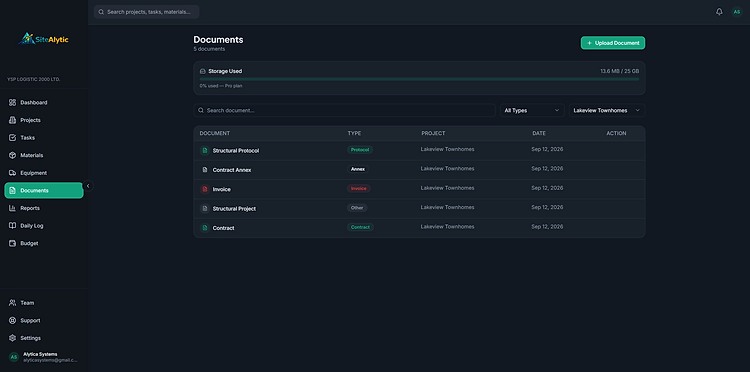Open Dashboard from the sidebar
Viewport: 750px width, 372px height.
[x=44, y=102]
